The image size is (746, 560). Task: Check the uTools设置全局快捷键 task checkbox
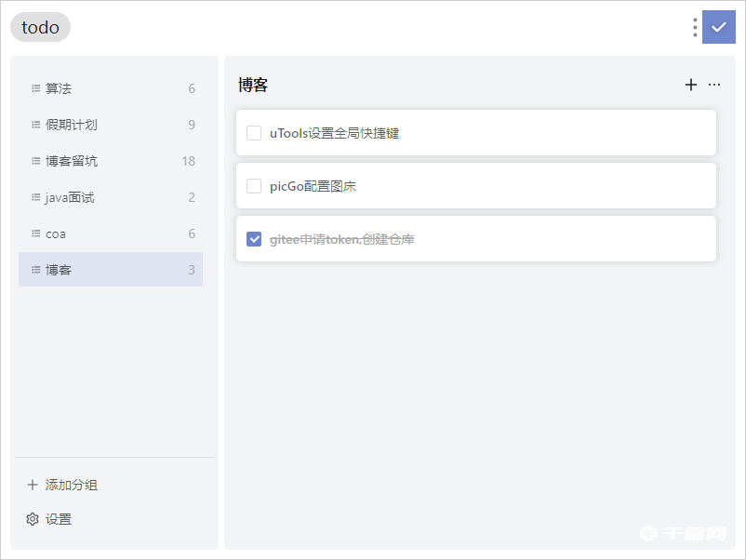[253, 132]
